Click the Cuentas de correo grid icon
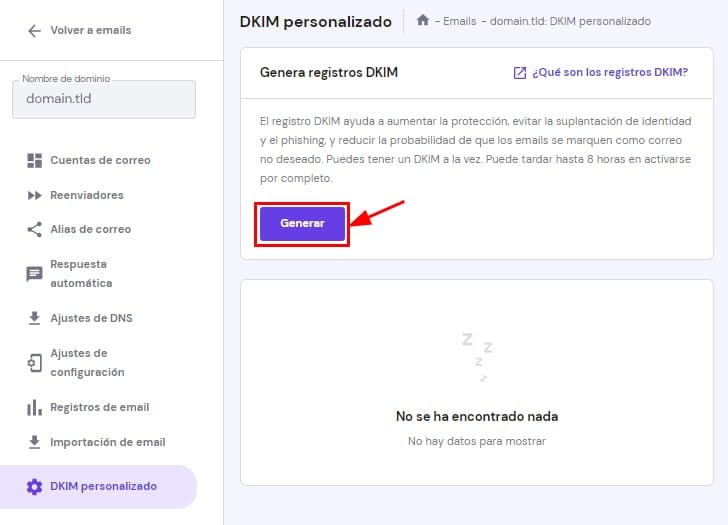728x525 pixels. point(34,160)
